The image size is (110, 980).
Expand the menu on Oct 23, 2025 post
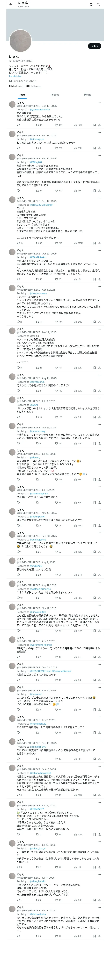tap(99, 250)
